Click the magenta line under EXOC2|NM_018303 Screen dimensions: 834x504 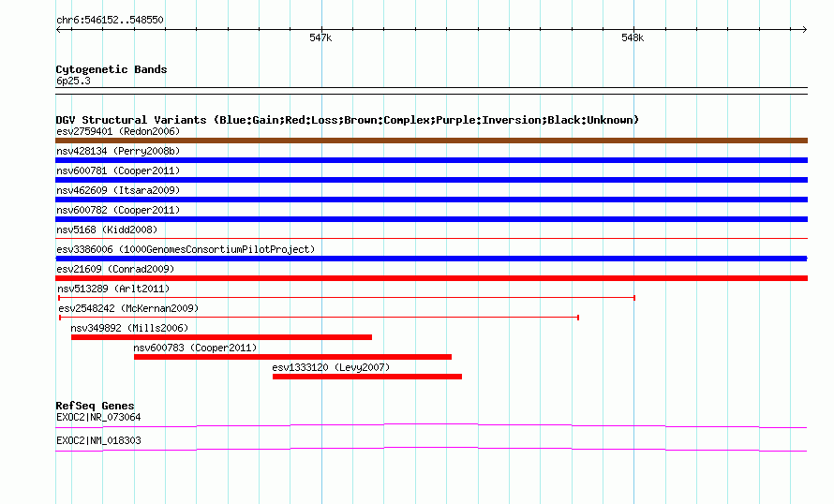point(431,450)
